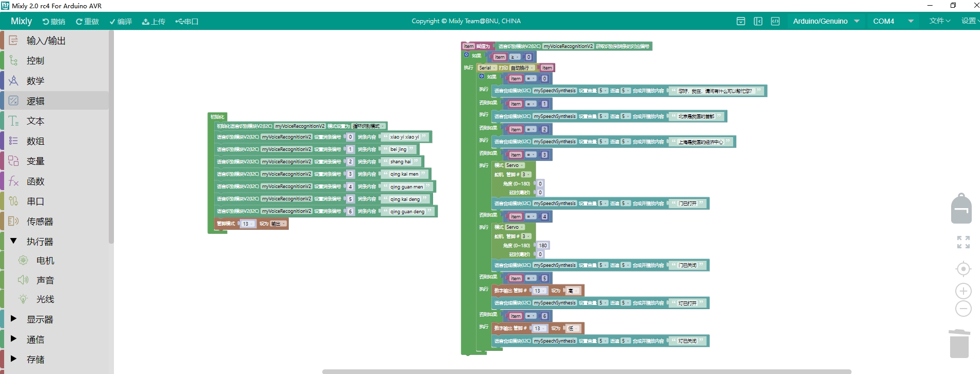
Task: Open the ≥ comparison operator dropdown
Action: tap(515, 57)
